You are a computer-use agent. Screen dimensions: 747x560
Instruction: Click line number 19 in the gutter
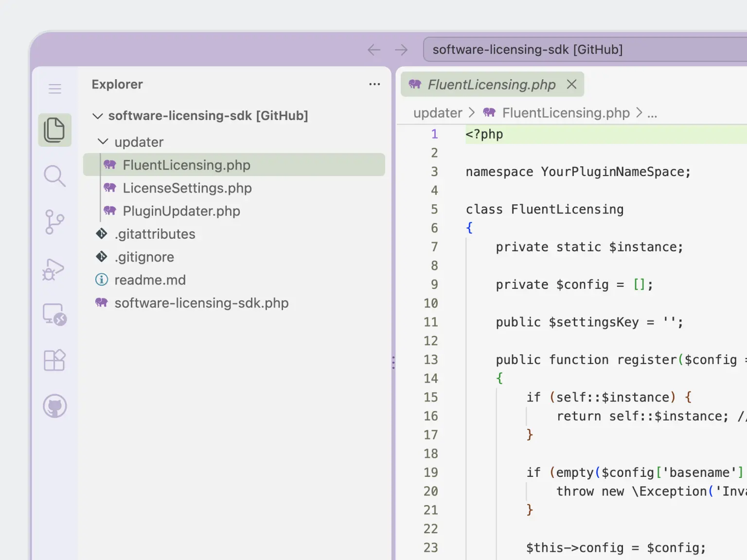431,472
